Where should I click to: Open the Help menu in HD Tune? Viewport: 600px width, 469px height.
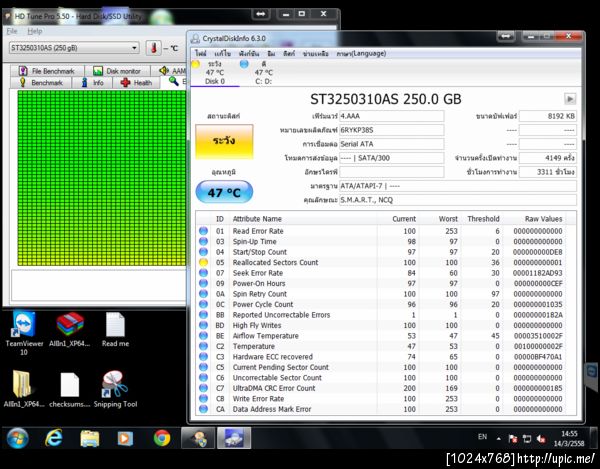34,31
